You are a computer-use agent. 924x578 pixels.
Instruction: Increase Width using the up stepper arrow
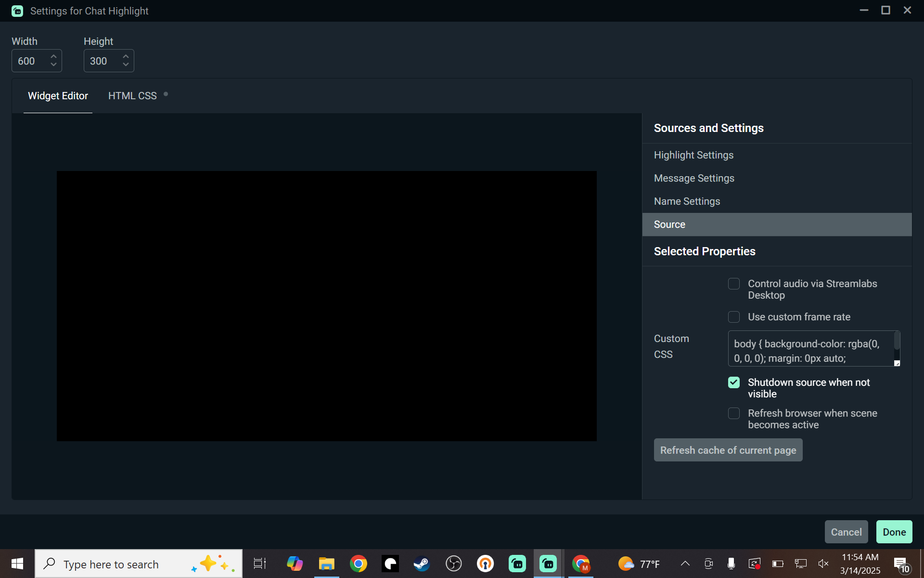(53, 56)
